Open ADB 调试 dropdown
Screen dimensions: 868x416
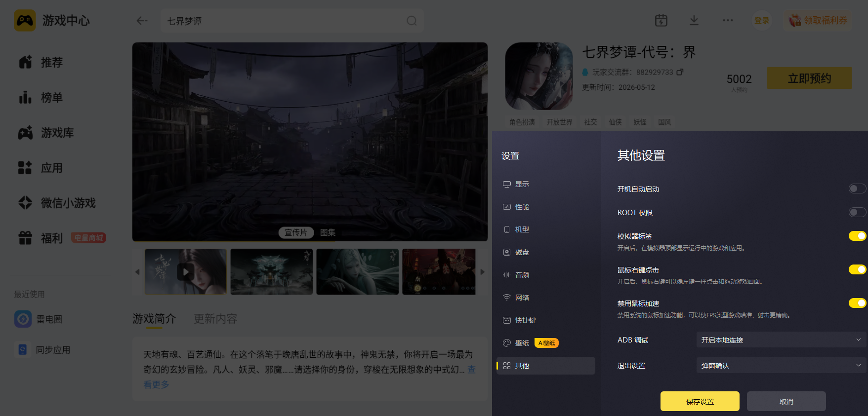(781, 340)
